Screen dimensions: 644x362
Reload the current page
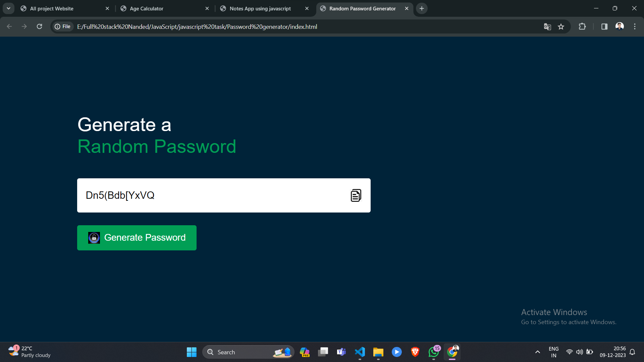coord(39,26)
